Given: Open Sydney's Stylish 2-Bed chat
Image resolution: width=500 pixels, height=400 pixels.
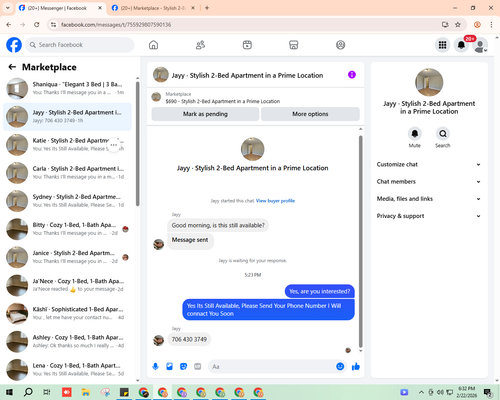Looking at the screenshot, I should pyautogui.click(x=68, y=201).
